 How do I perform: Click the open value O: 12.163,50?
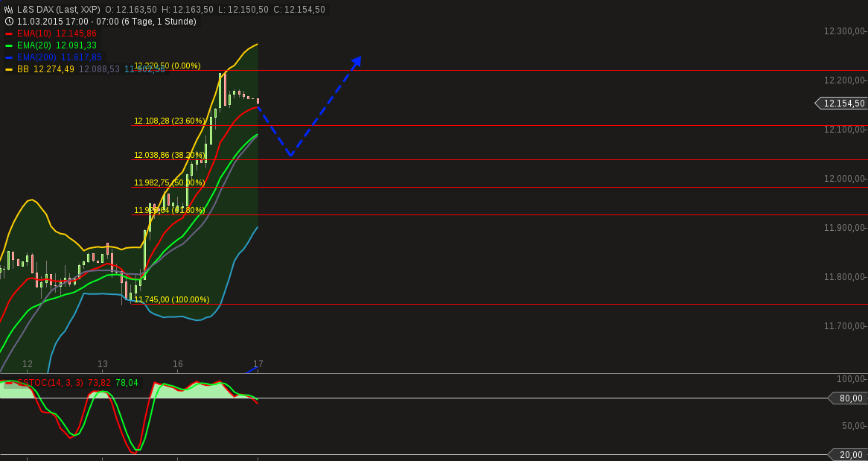click(130, 10)
